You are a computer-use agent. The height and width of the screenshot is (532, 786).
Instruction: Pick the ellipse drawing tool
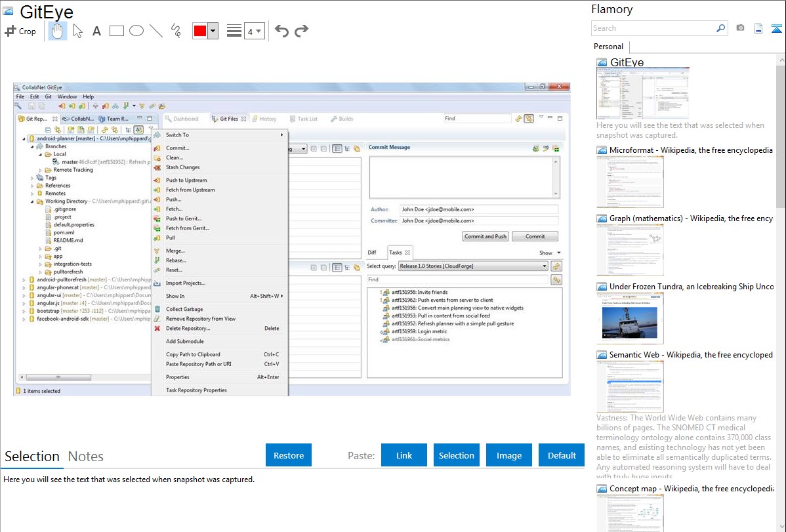coord(136,31)
